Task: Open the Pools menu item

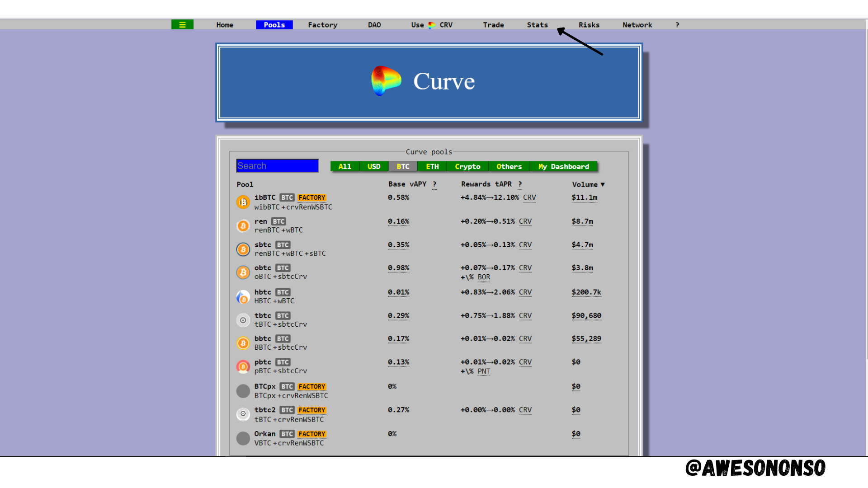Action: (274, 25)
